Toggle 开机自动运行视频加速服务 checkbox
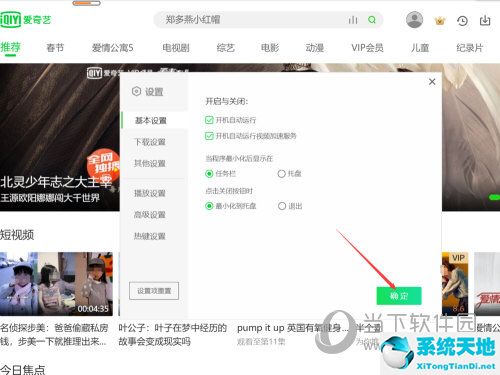The height and width of the screenshot is (375, 500). (209, 136)
